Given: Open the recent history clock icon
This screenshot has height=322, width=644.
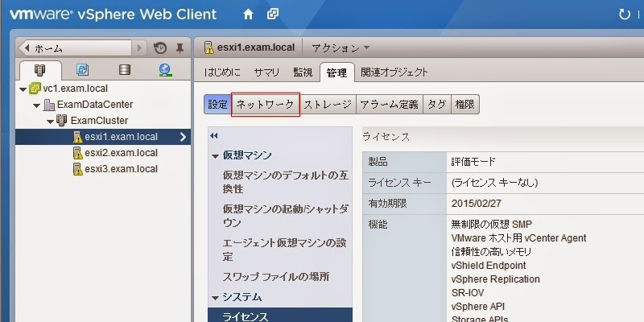Looking at the screenshot, I should click(160, 48).
